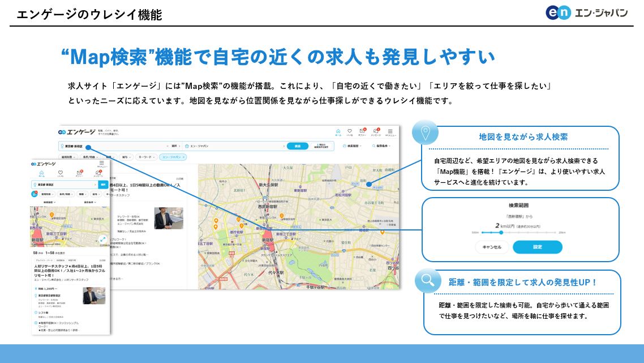Click the orange job pin on the mobile map
The height and width of the screenshot is (363, 644).
pos(51,215)
